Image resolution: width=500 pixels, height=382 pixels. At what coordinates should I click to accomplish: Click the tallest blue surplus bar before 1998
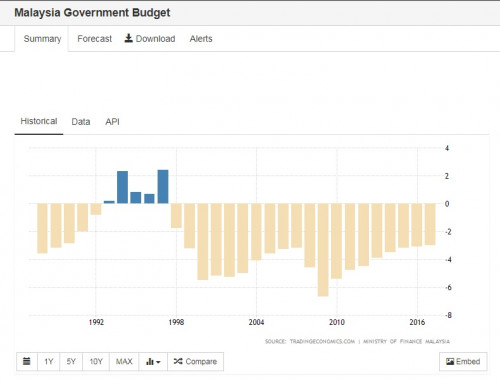coord(163,187)
